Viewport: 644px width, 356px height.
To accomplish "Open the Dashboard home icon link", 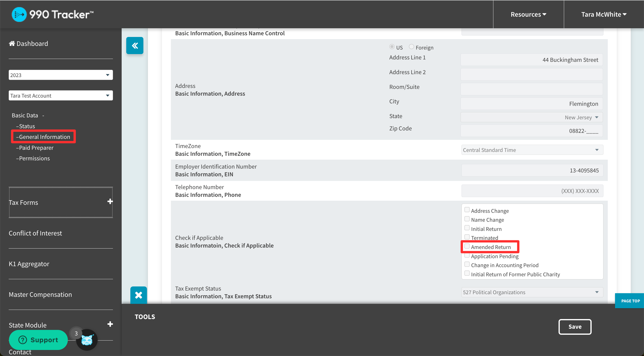I will tap(12, 43).
